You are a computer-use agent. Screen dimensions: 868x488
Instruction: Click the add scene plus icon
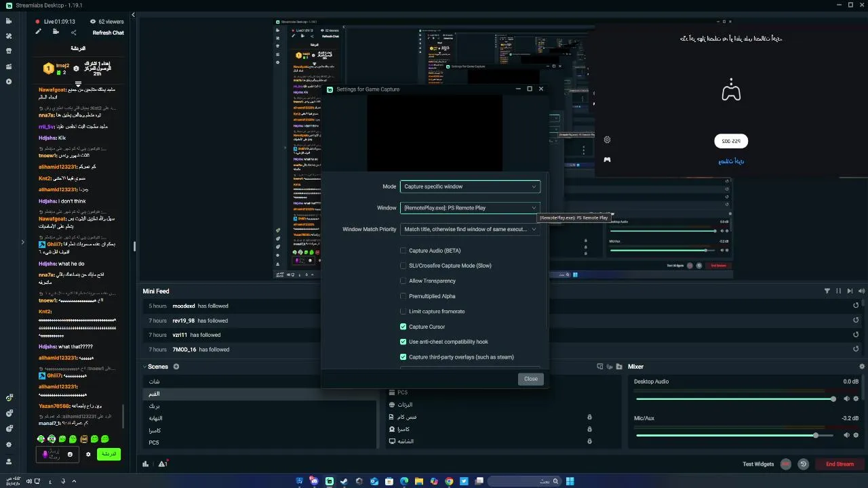(x=176, y=367)
